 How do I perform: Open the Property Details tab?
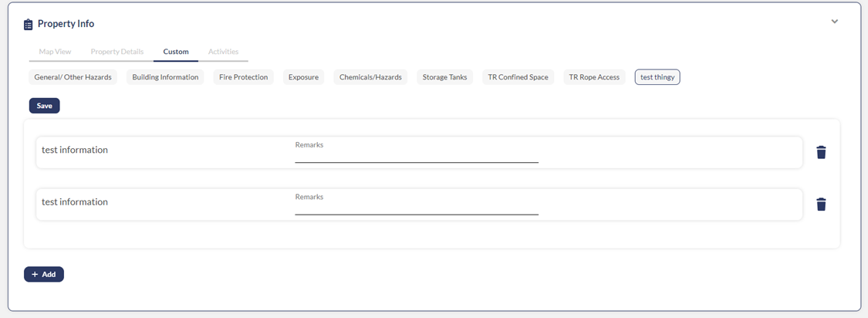click(x=117, y=52)
